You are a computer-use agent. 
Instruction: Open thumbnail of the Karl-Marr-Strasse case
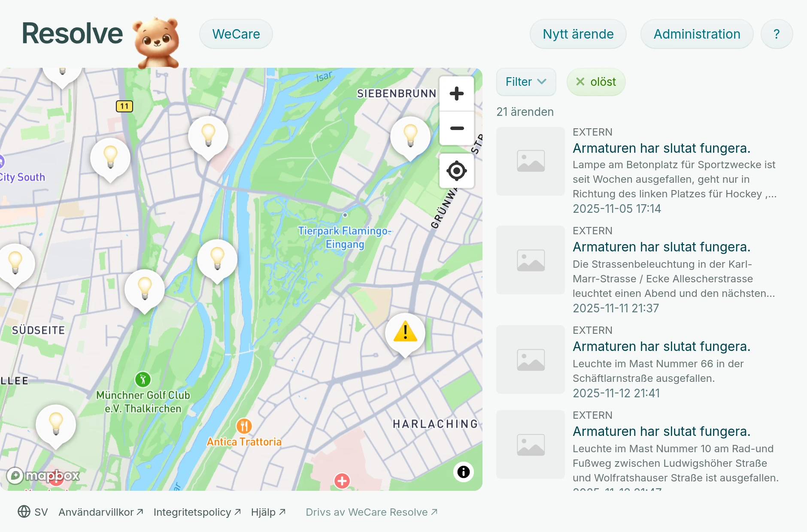click(531, 260)
